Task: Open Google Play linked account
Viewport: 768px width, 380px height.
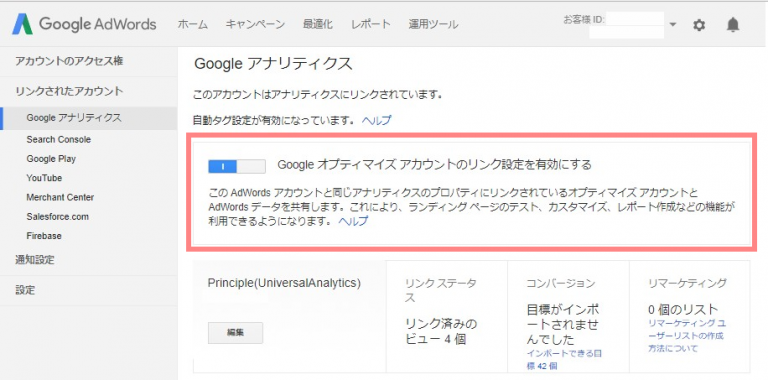Action: tap(51, 159)
